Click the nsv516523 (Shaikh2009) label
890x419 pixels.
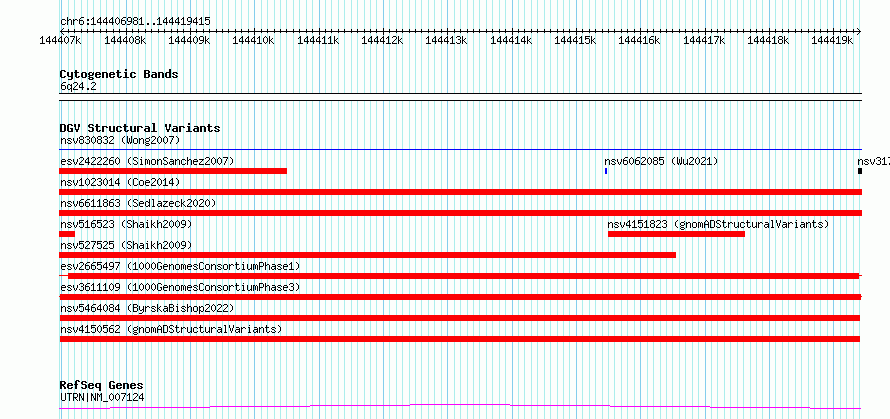[126, 224]
